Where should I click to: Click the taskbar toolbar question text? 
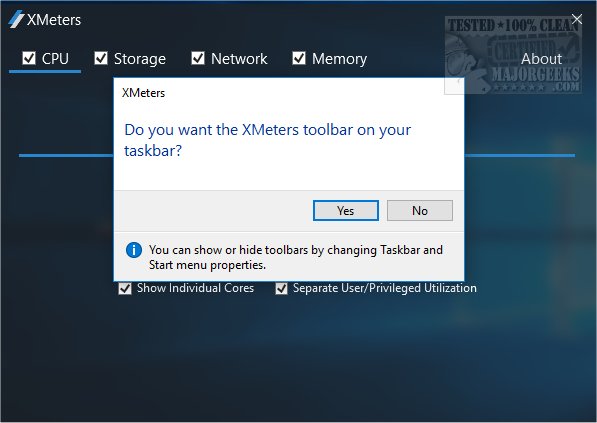click(x=268, y=140)
